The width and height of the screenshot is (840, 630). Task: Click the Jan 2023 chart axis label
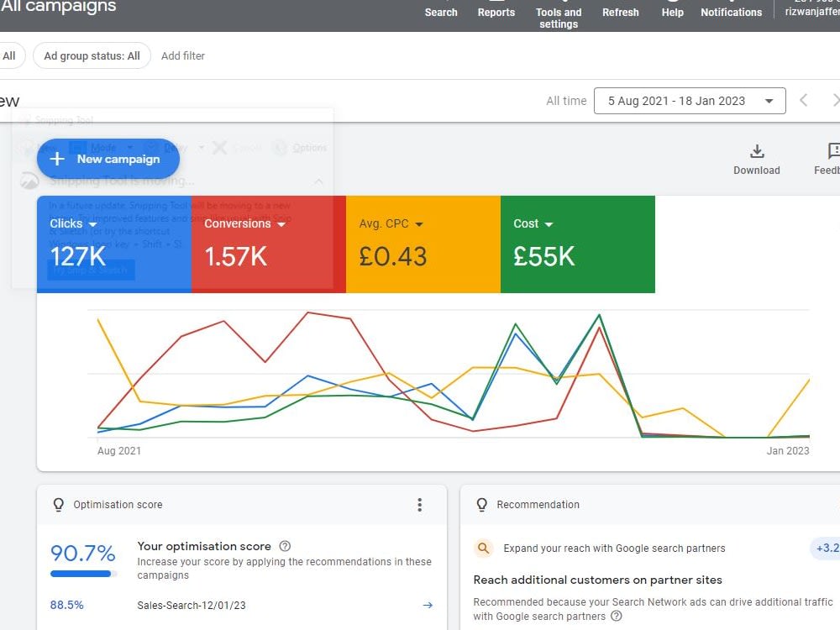[788, 451]
